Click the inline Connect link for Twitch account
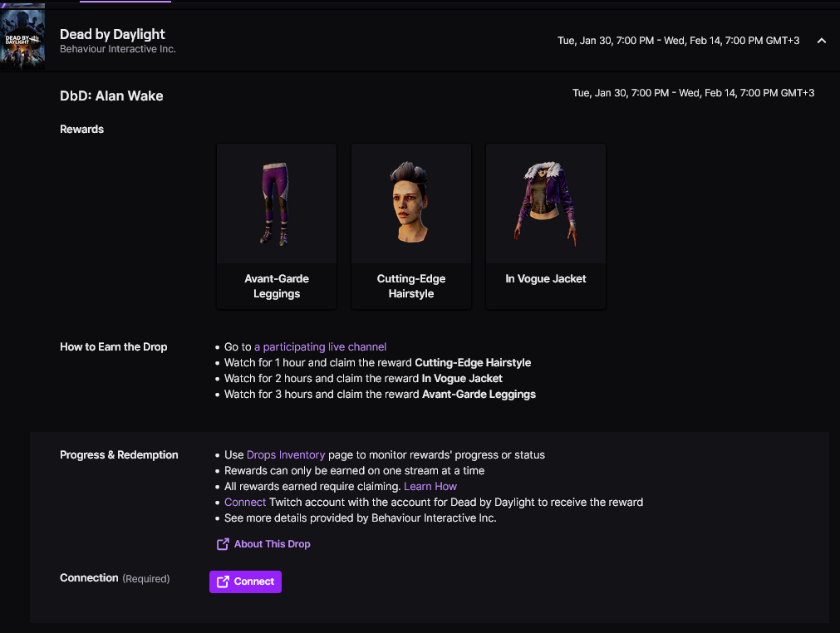This screenshot has width=840, height=633. coord(245,503)
